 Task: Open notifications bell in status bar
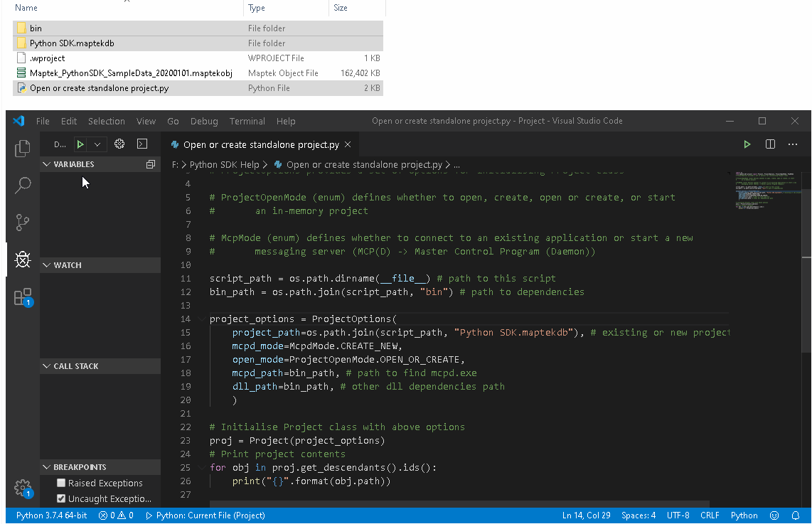click(x=796, y=515)
